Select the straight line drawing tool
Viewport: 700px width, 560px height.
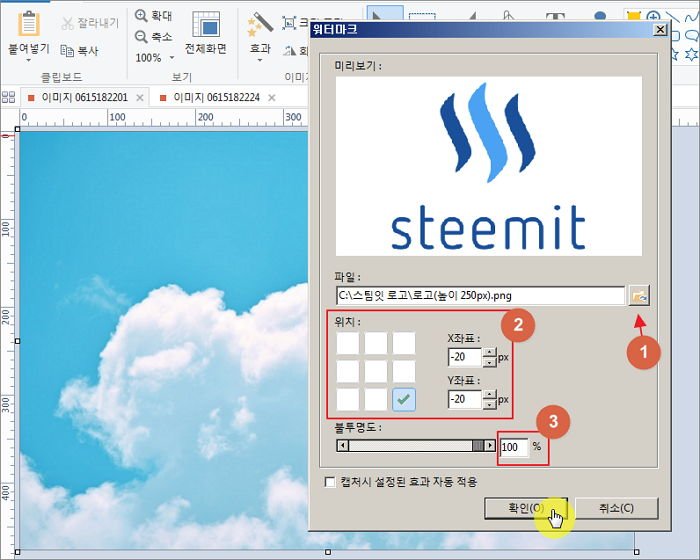[x=673, y=17]
